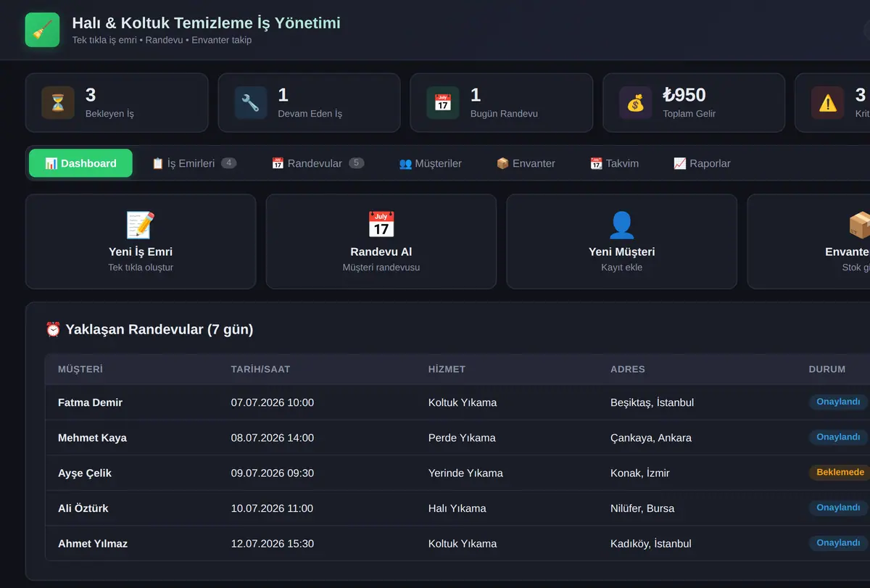The image size is (870, 588).
Task: Click the Yerinde Yıkama service cell
Action: click(x=465, y=473)
